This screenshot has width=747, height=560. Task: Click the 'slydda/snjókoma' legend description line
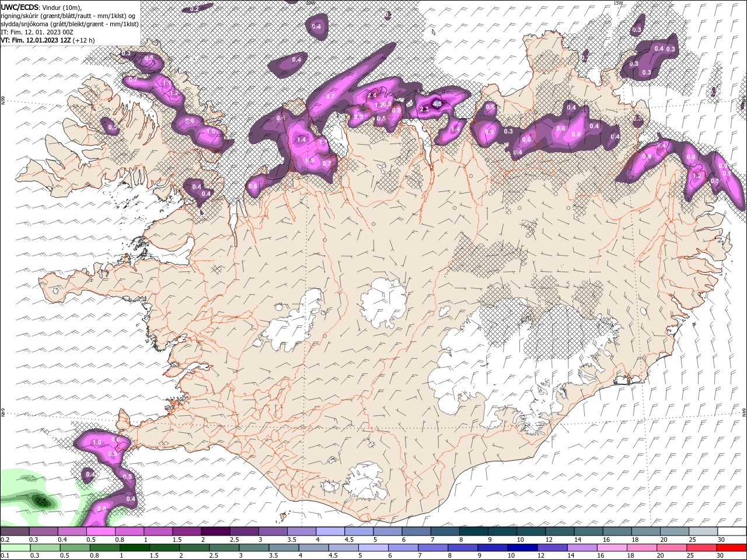(x=69, y=24)
